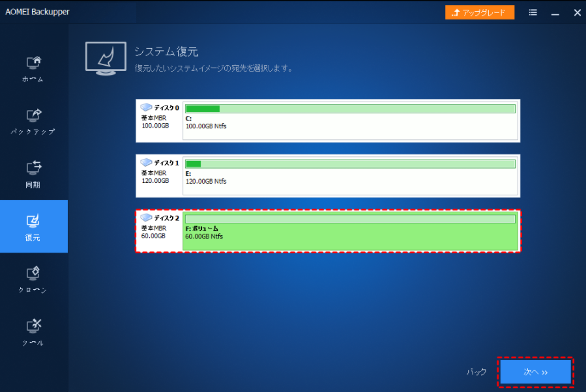Open the Home (ホーム) sidebar section
Viewport: 586px width, 392px height.
(33, 68)
